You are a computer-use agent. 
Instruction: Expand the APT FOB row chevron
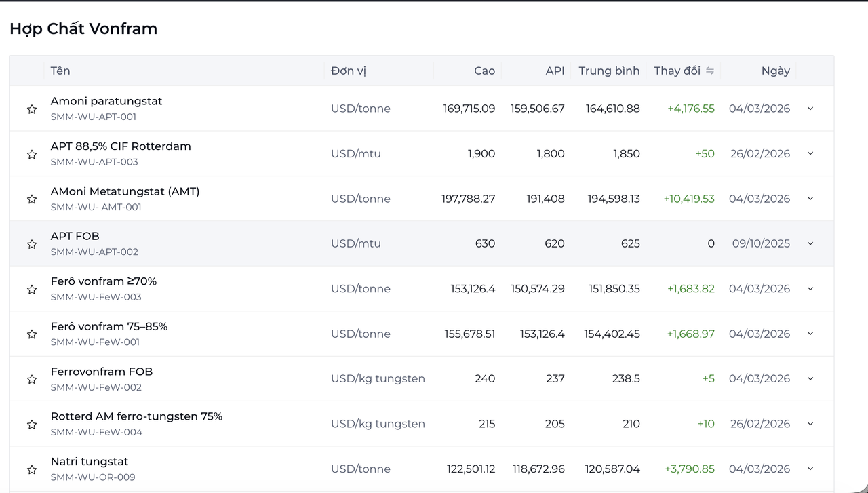pos(810,243)
